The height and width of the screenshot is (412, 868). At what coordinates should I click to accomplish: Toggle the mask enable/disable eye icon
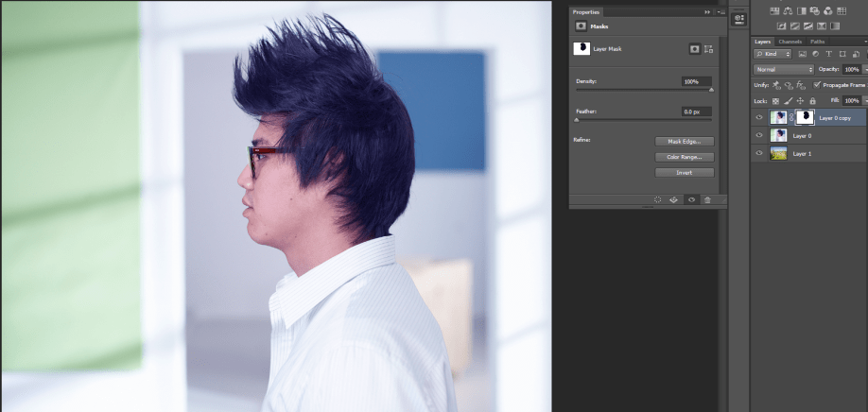click(691, 199)
